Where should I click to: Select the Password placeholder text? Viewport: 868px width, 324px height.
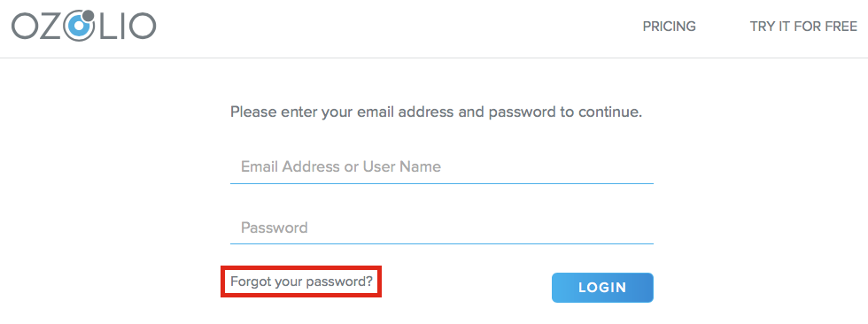(x=274, y=228)
